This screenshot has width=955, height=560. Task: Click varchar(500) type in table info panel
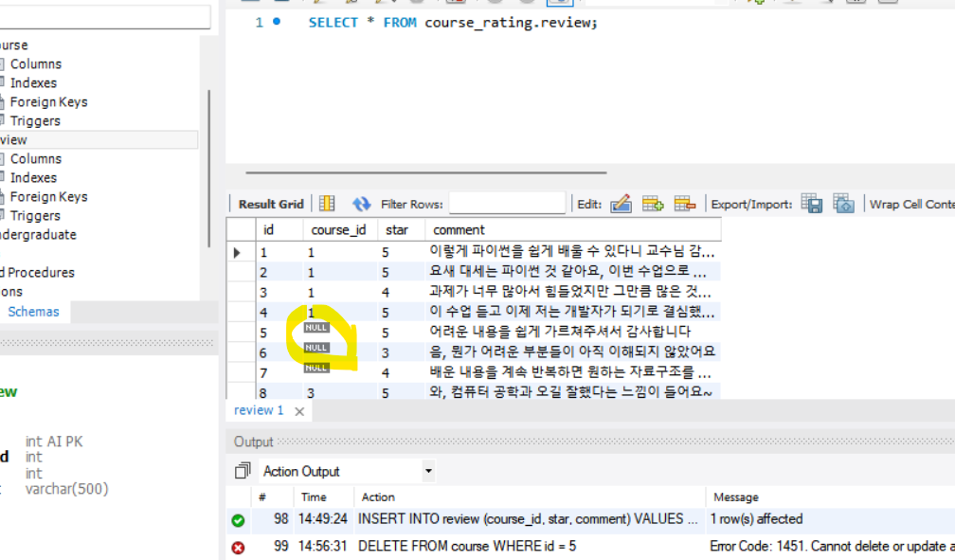point(67,489)
